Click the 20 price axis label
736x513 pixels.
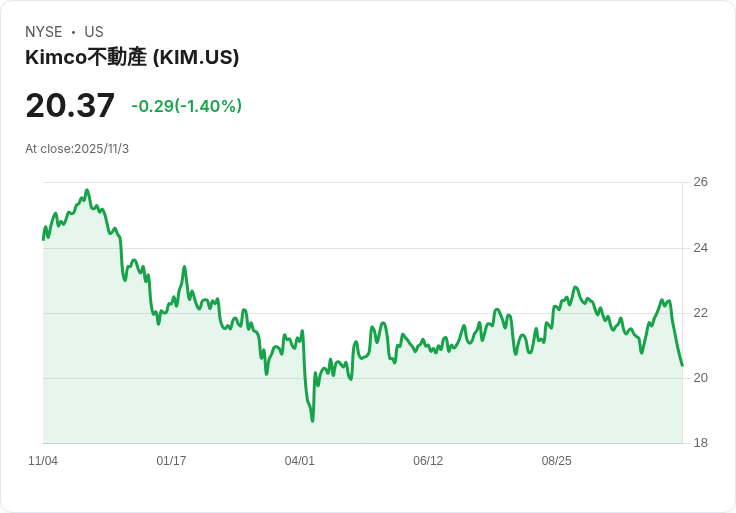click(700, 378)
